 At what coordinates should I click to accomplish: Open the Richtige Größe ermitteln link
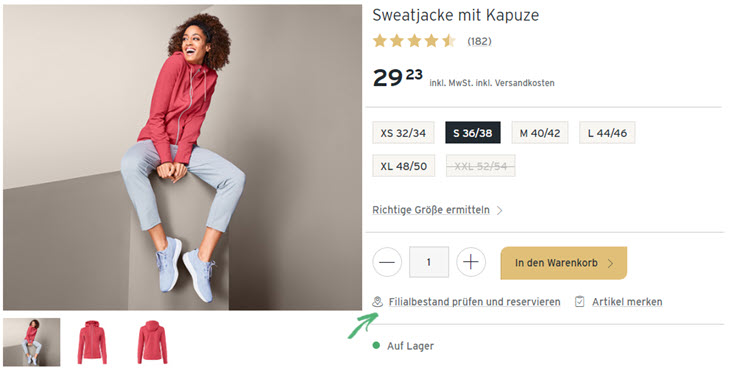431,210
